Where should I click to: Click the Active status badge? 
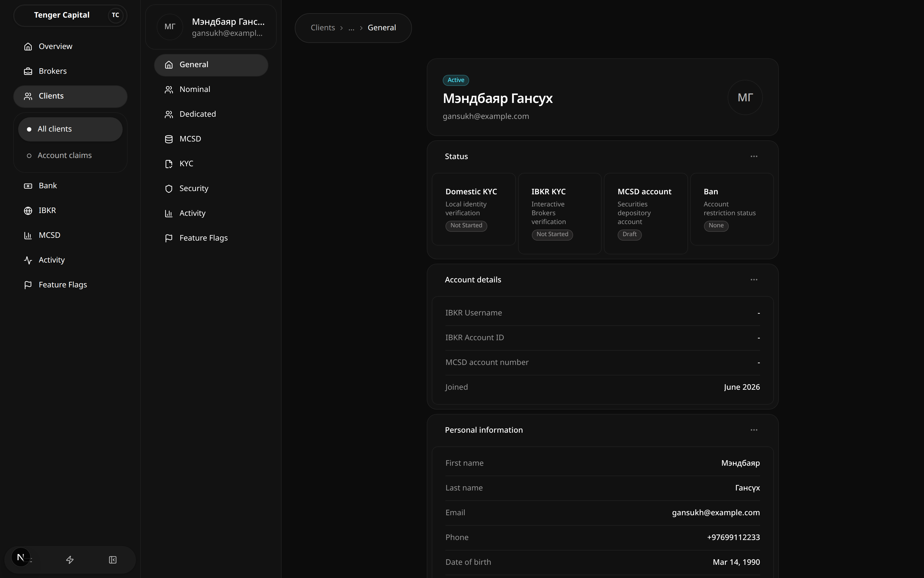[456, 80]
